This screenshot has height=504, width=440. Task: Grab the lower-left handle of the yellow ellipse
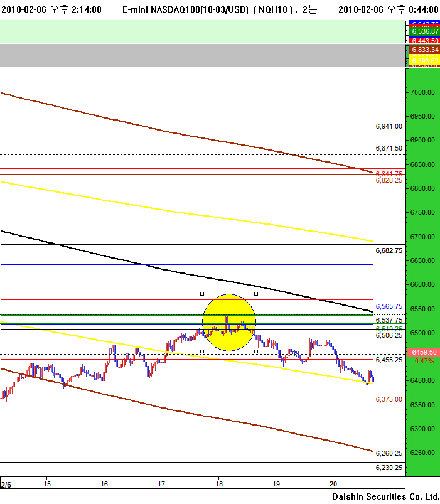click(x=202, y=351)
